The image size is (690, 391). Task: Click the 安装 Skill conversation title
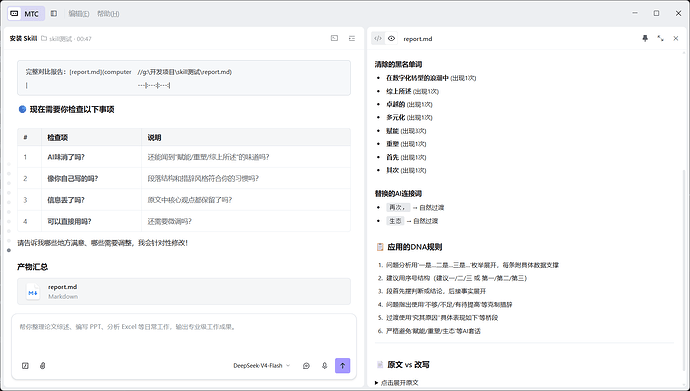(x=23, y=38)
